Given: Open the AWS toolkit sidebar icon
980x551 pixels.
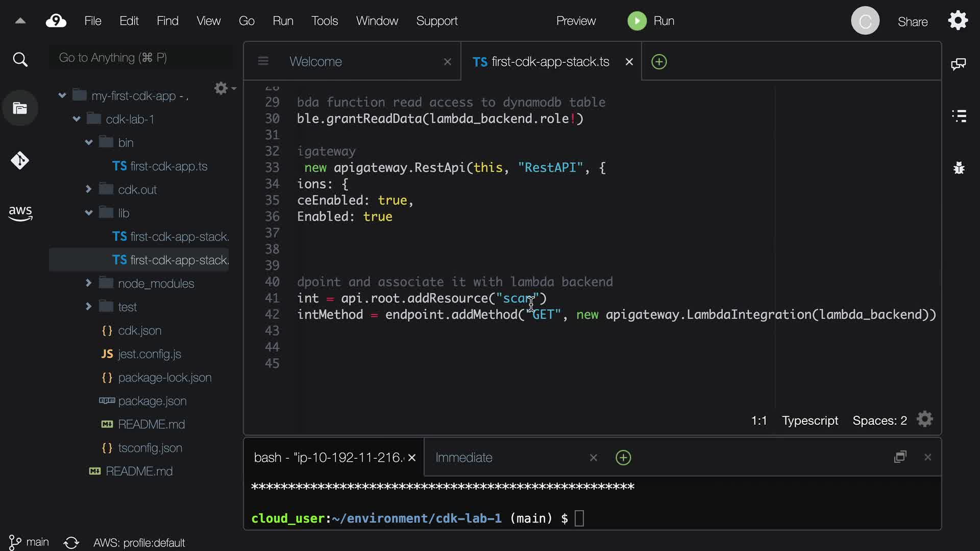Looking at the screenshot, I should [20, 213].
